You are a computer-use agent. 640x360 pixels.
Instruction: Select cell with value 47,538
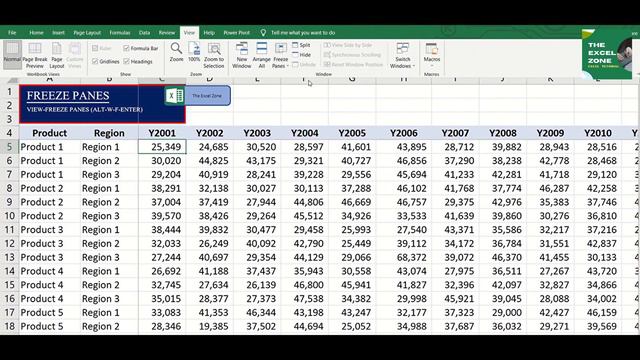tap(304, 299)
